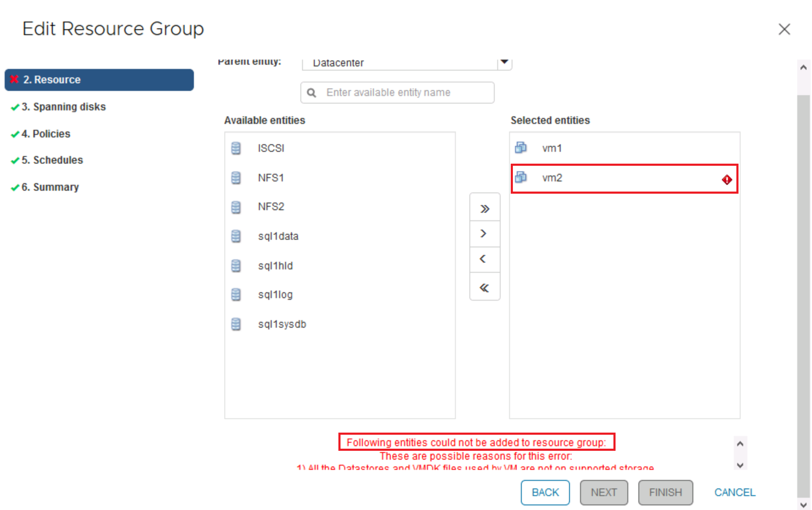The height and width of the screenshot is (510, 812).
Task: Click the CANCEL link
Action: [x=734, y=492]
